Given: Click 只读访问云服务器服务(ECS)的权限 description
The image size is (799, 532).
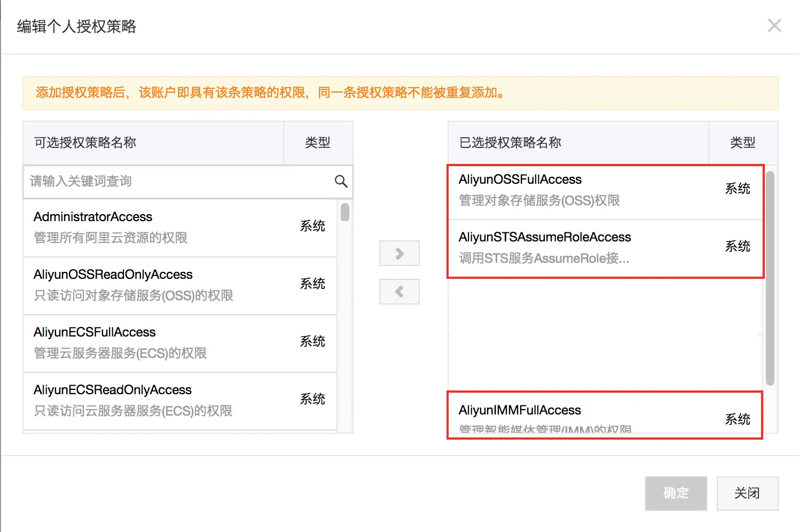Looking at the screenshot, I should 133,411.
